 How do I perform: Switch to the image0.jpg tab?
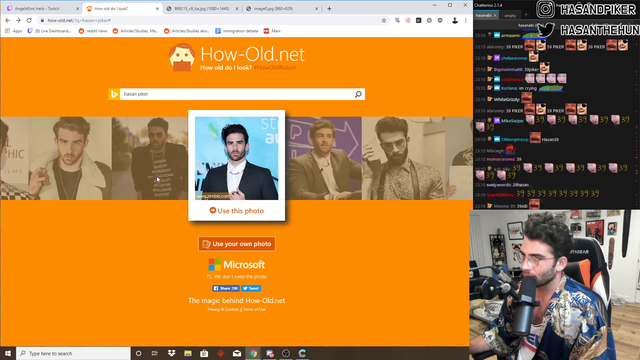click(282, 9)
